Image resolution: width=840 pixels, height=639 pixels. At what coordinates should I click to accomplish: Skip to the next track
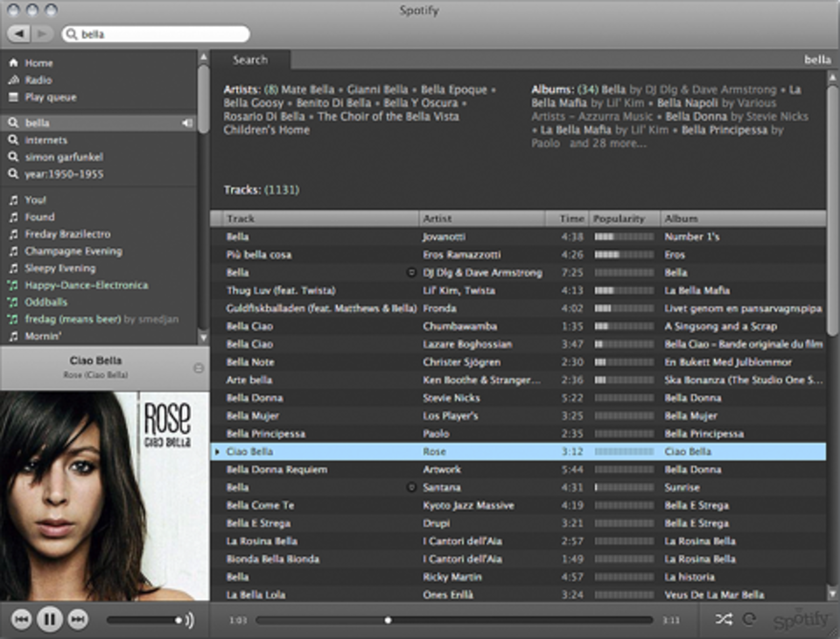click(x=77, y=618)
